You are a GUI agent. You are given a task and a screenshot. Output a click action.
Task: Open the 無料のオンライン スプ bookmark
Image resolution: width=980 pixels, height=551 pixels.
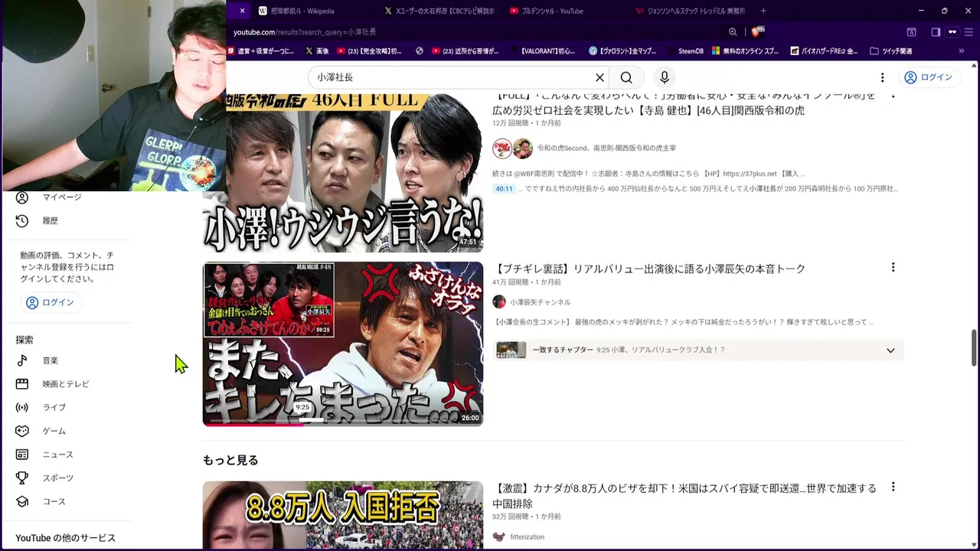coord(745,51)
